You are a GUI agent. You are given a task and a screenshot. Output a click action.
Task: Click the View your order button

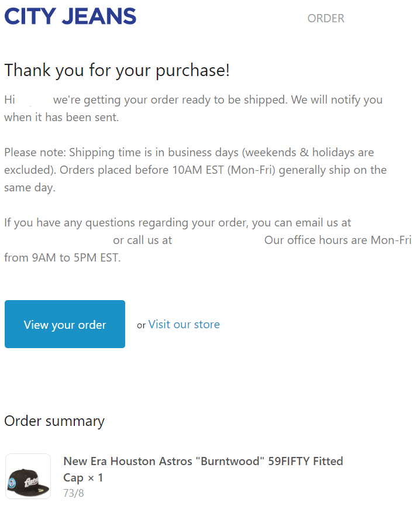(x=65, y=324)
